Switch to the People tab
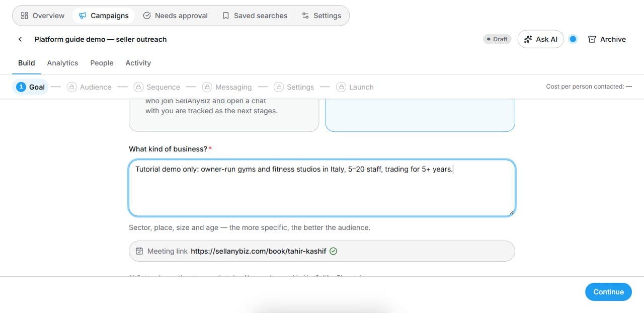 pos(102,63)
